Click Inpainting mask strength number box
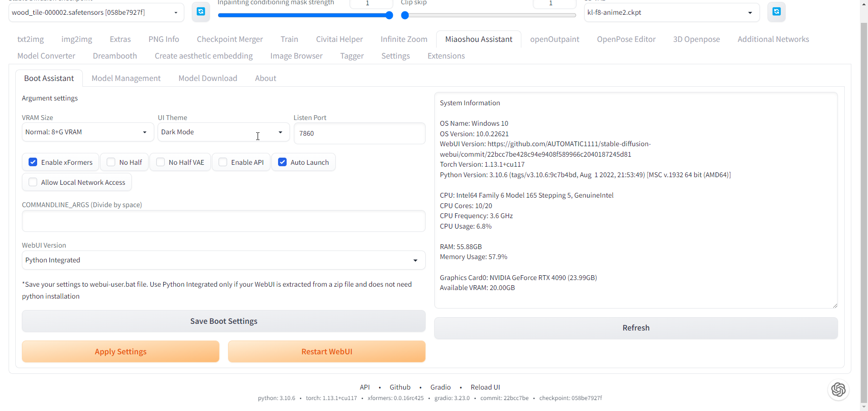 [371, 3]
